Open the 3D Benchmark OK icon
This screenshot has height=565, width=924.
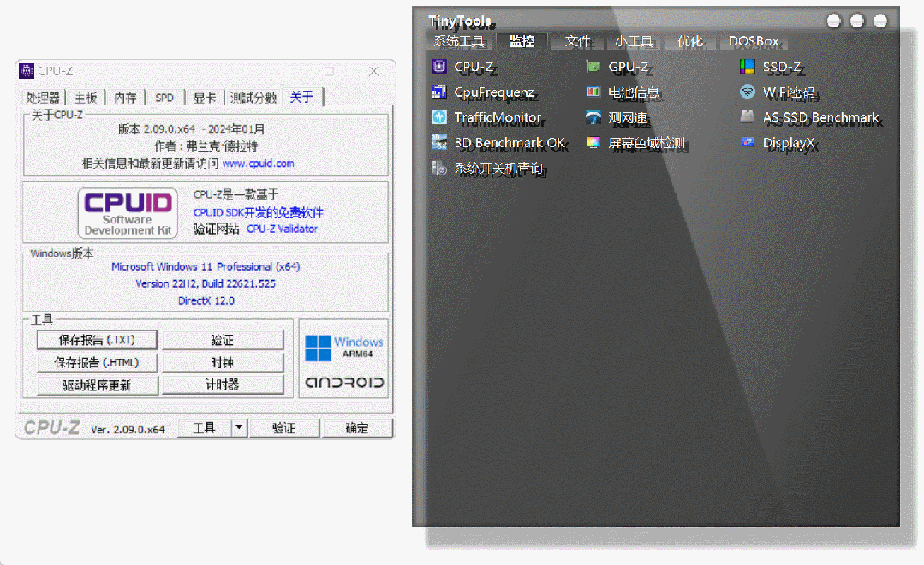click(x=439, y=143)
